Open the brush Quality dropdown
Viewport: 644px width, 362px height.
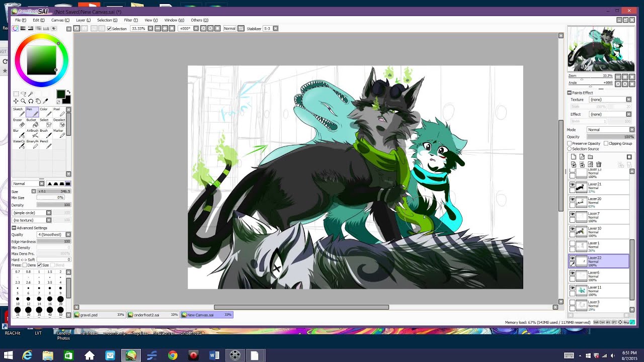pos(68,235)
